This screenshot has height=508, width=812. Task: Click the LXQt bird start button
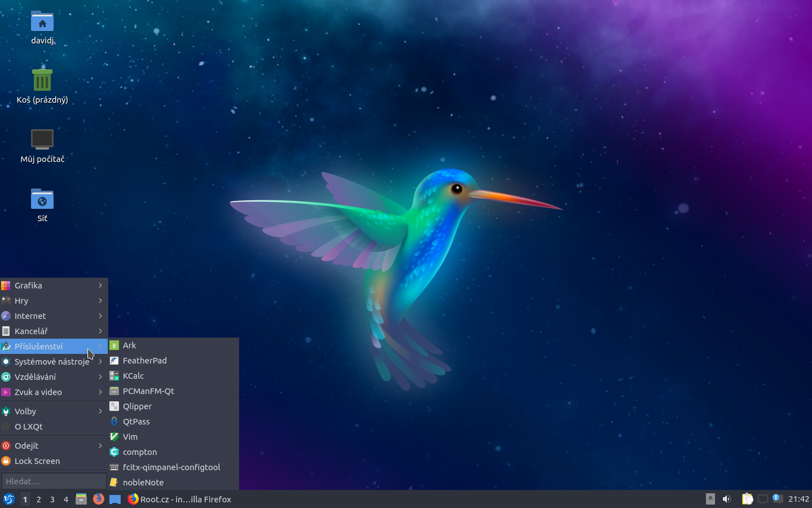click(9, 499)
